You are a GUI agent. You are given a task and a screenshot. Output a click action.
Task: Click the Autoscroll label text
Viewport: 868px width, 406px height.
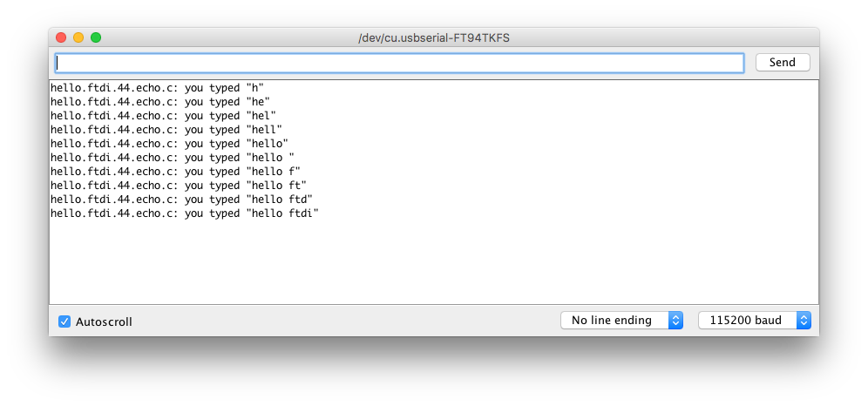104,321
